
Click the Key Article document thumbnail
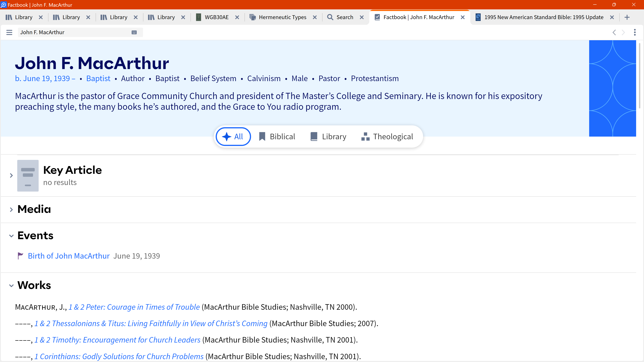click(28, 176)
